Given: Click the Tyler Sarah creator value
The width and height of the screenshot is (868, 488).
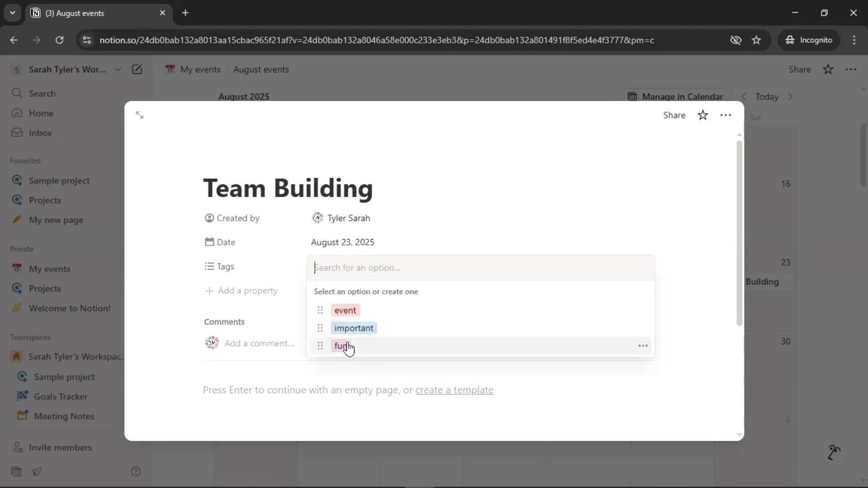Looking at the screenshot, I should click(x=341, y=218).
